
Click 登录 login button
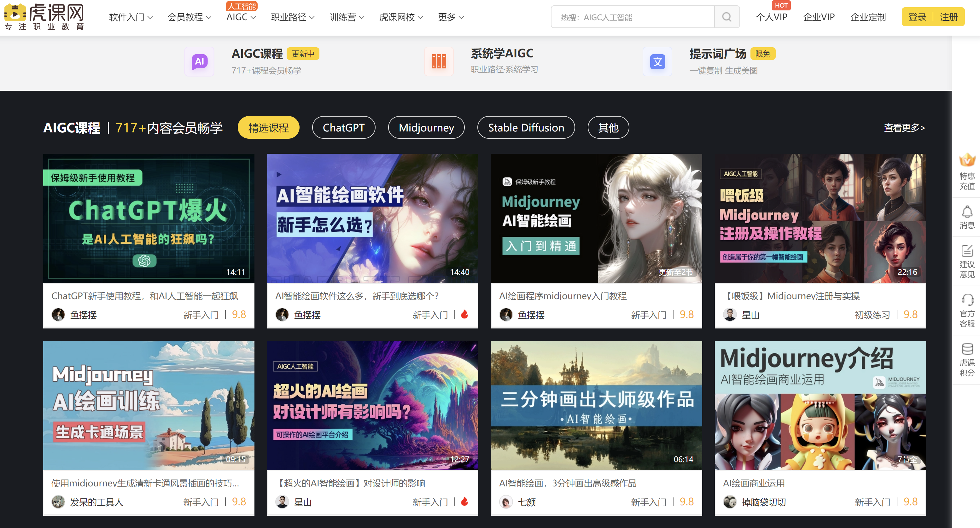(917, 17)
